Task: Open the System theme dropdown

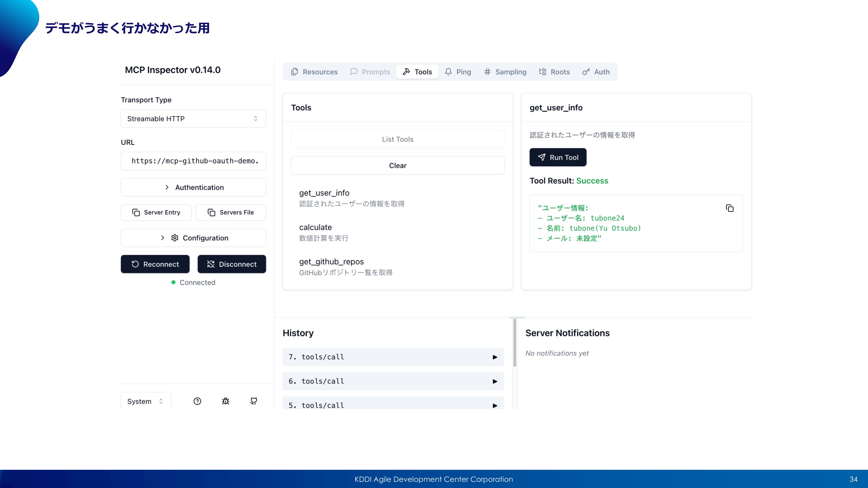Action: tap(146, 401)
